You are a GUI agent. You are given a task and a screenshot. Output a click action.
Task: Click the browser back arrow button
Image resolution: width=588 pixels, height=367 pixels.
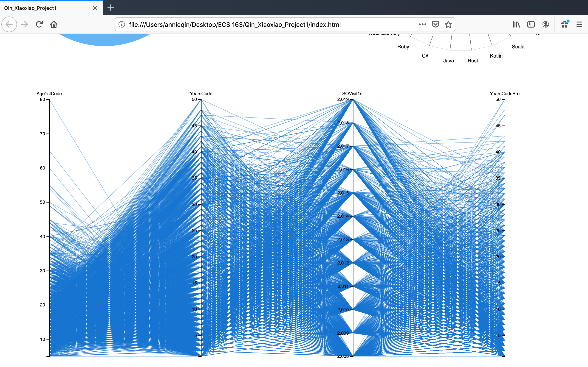[9, 24]
